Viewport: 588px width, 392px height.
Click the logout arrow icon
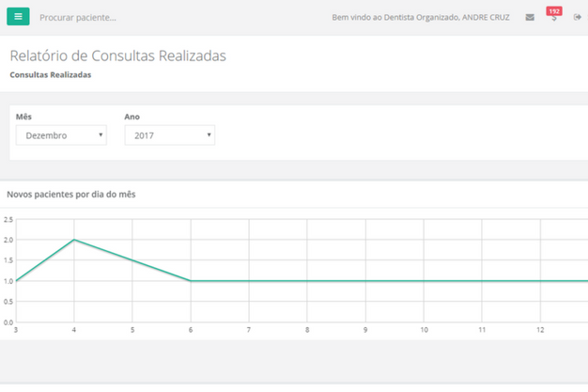[578, 18]
